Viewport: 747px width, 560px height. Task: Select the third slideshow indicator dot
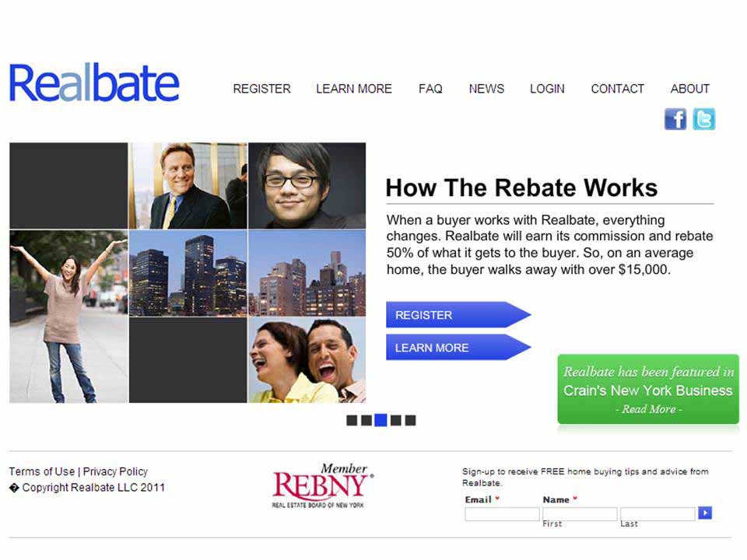click(x=381, y=421)
